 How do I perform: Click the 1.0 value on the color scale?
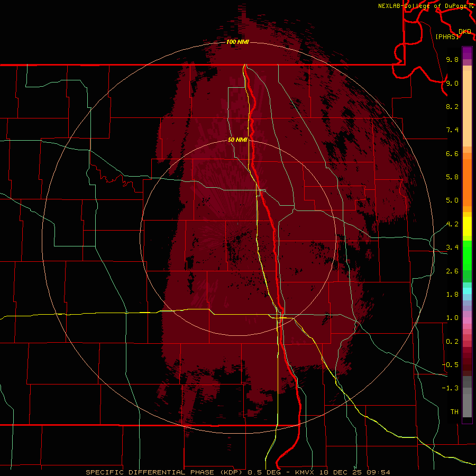coord(452,318)
